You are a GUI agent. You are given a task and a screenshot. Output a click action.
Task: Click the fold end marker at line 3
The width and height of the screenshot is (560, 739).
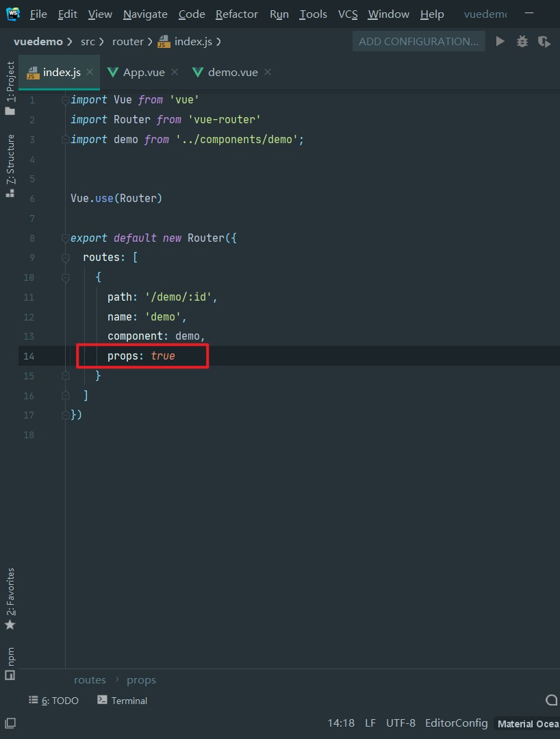(66, 140)
